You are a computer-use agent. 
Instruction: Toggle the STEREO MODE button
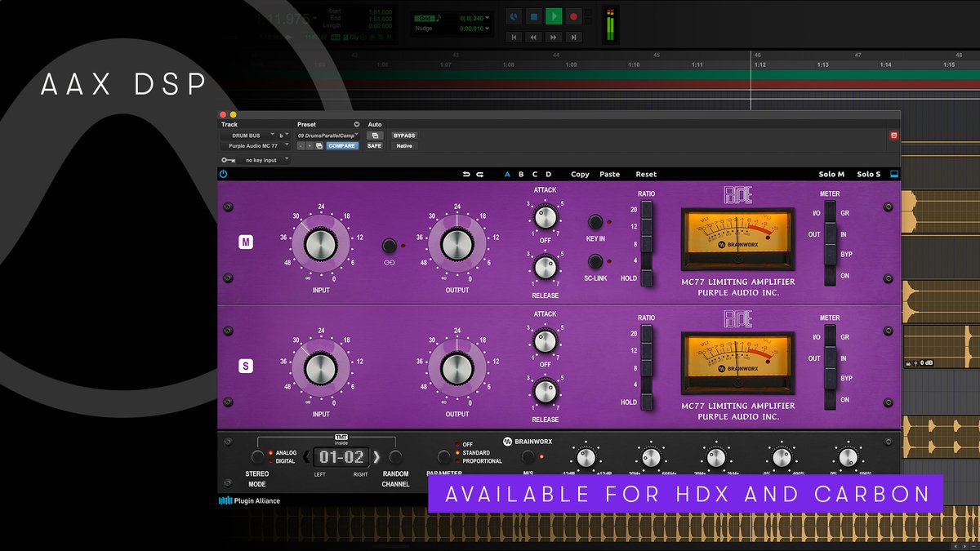point(258,457)
